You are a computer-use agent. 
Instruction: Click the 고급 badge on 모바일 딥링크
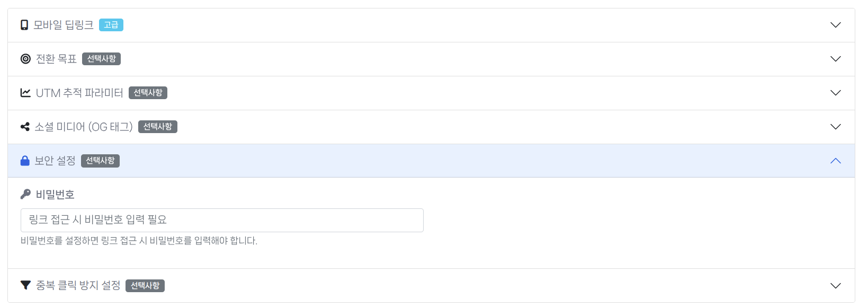[111, 25]
